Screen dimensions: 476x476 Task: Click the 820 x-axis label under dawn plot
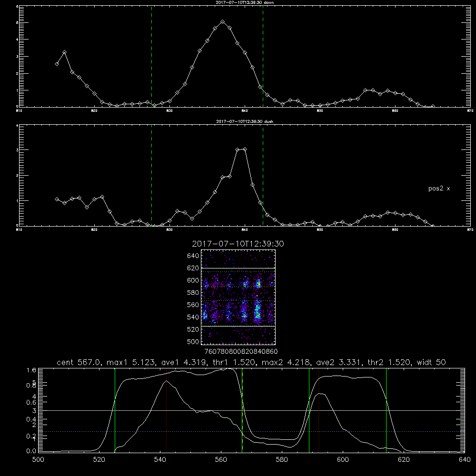94,111
